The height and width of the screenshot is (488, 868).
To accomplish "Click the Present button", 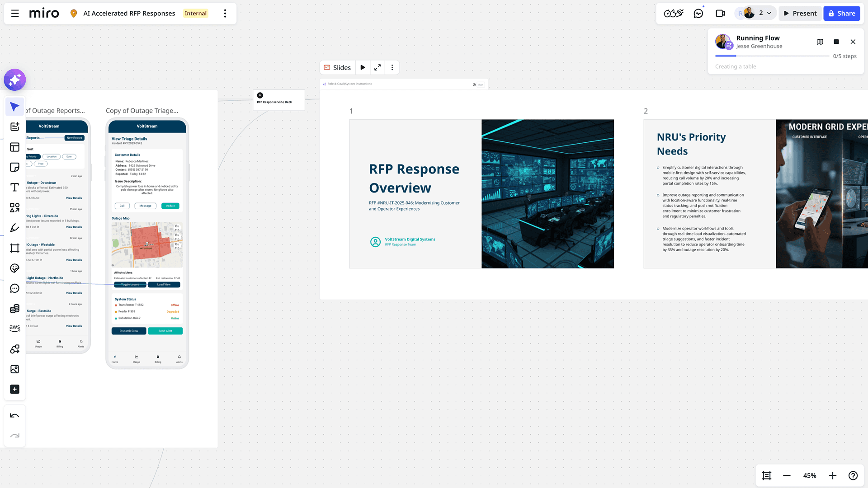I will pos(800,14).
